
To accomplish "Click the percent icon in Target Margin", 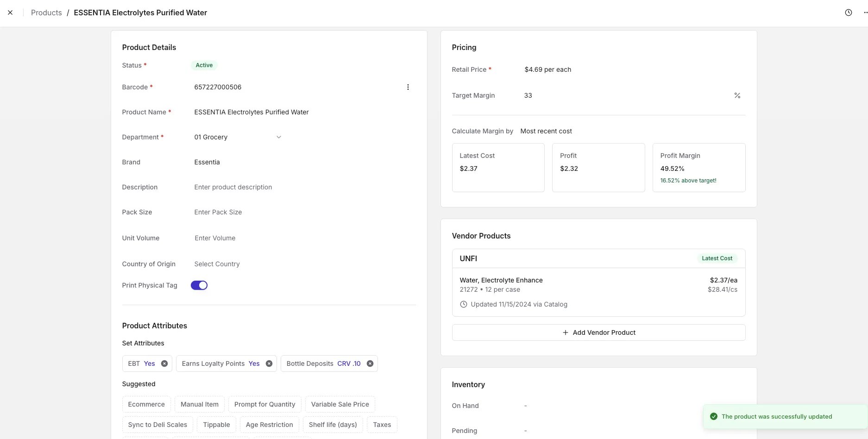I will tap(737, 95).
